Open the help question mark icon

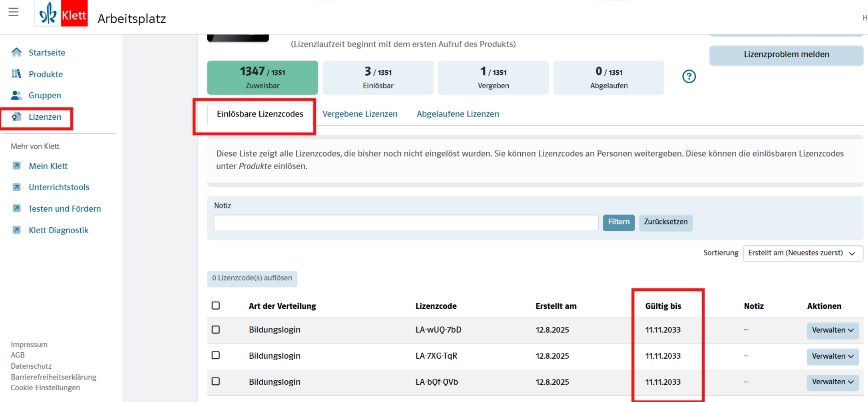pos(689,76)
